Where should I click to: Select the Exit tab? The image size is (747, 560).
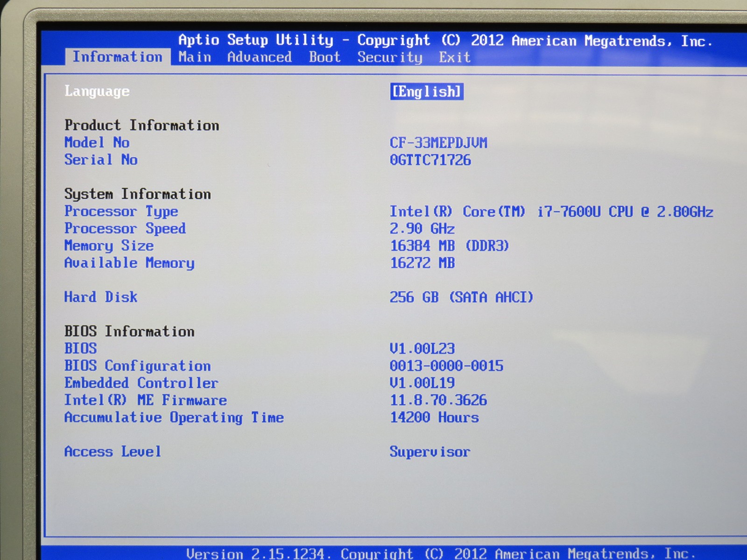(x=454, y=57)
